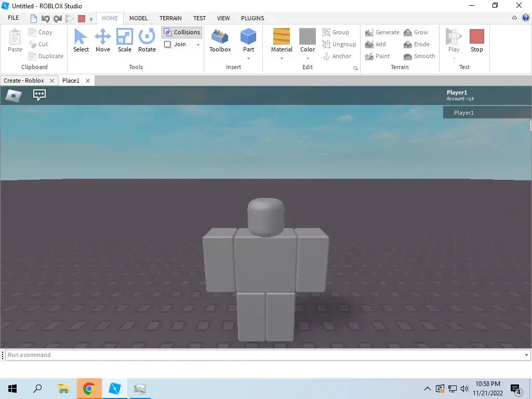Click the Anchor button
This screenshot has width=532, height=399.
click(x=337, y=56)
